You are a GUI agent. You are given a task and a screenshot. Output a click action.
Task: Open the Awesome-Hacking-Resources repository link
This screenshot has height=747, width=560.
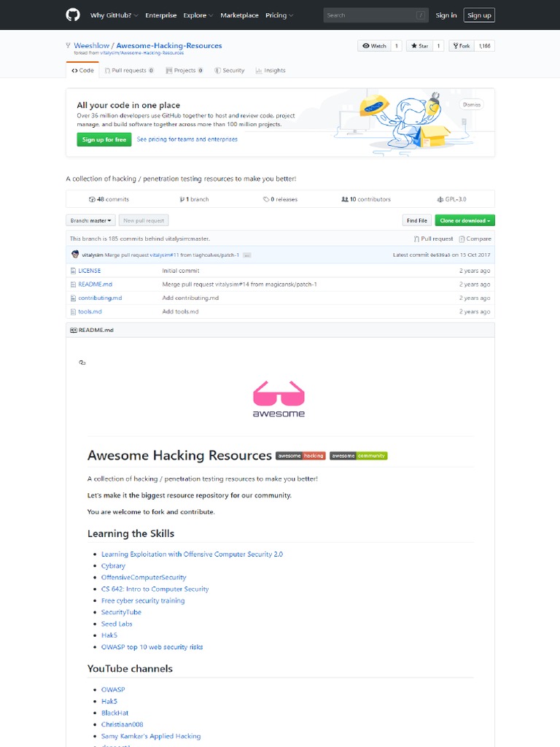(x=169, y=46)
